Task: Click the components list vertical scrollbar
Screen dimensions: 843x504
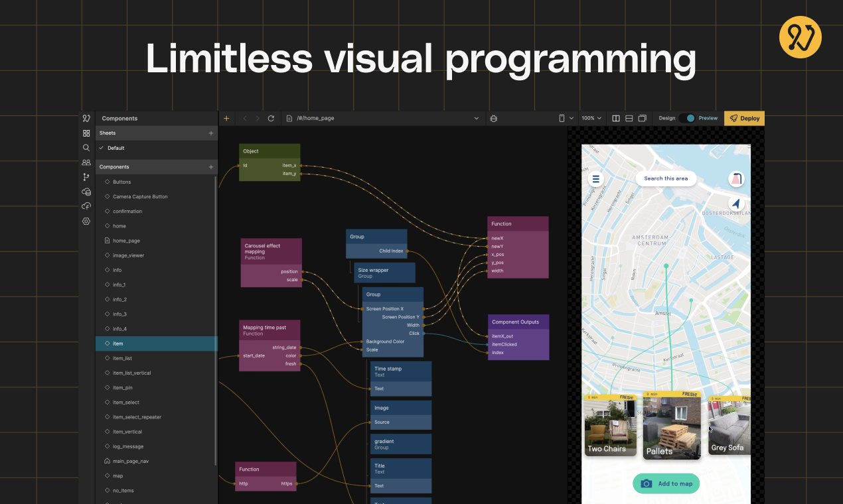Action: pos(216,320)
